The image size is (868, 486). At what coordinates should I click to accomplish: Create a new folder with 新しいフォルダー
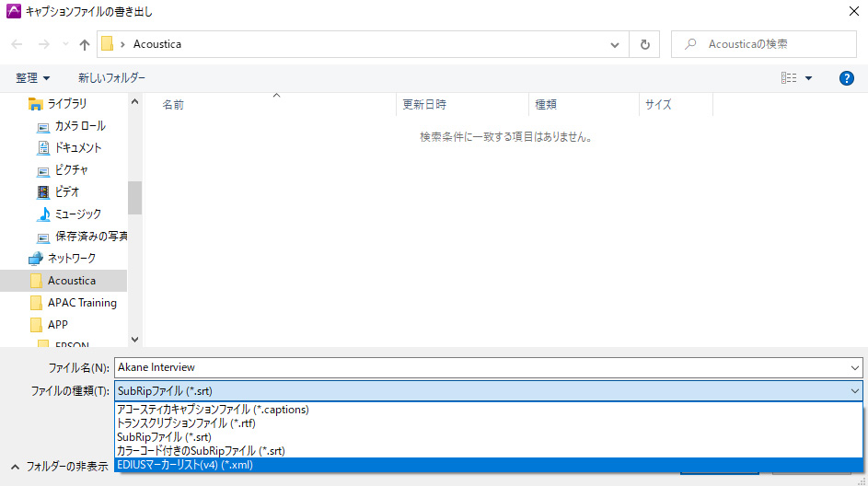tap(111, 78)
